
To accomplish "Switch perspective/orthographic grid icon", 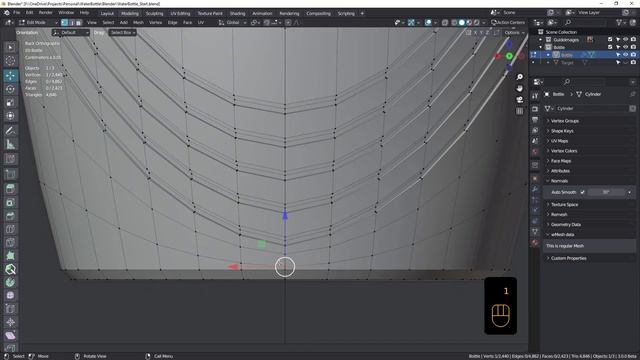I will tap(520, 111).
